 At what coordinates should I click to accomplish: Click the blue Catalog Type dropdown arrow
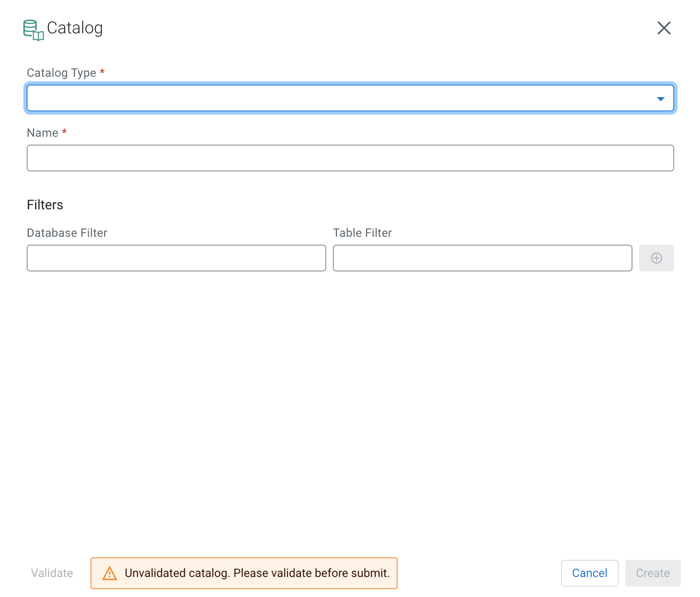[660, 99]
